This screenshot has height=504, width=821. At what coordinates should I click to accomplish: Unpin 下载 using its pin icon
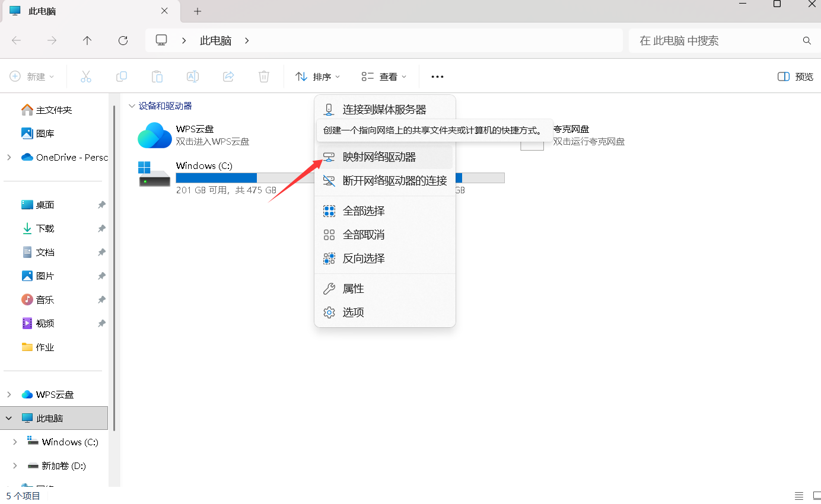point(101,228)
